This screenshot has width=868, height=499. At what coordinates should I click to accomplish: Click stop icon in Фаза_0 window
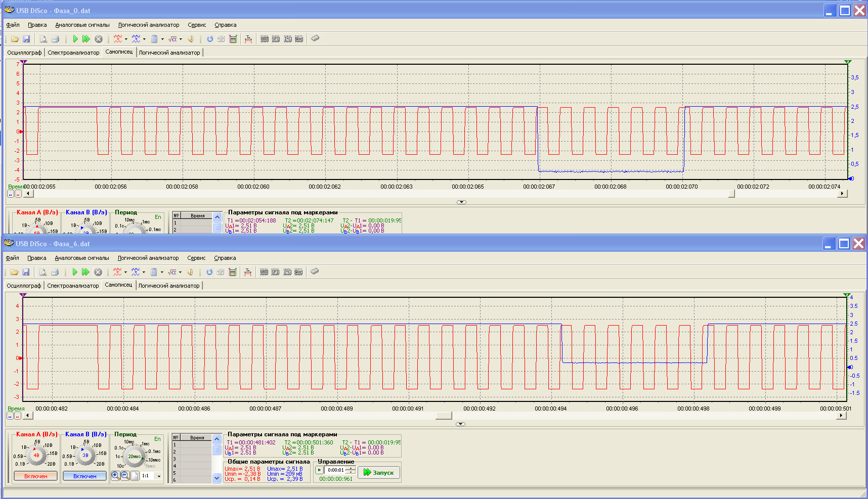(x=99, y=39)
